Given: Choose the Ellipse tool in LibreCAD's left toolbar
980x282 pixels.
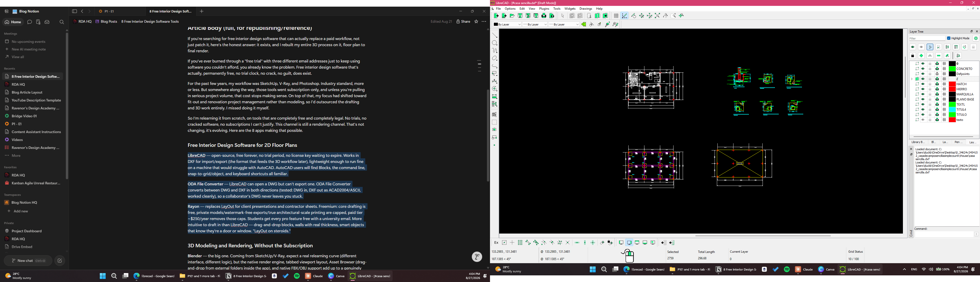Looking at the screenshot, I should click(x=495, y=58).
